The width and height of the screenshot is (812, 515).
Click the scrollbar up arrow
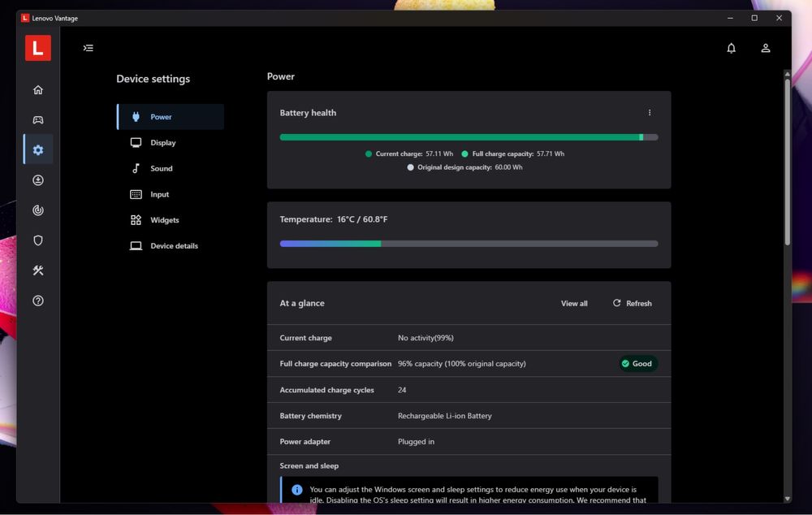787,74
